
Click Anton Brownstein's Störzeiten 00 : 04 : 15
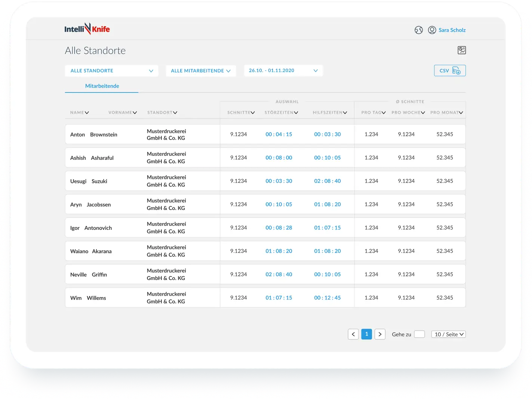point(279,134)
